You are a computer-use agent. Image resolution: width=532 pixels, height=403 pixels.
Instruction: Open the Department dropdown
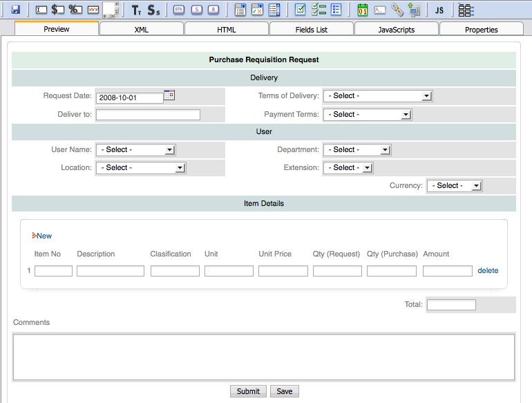(x=357, y=150)
